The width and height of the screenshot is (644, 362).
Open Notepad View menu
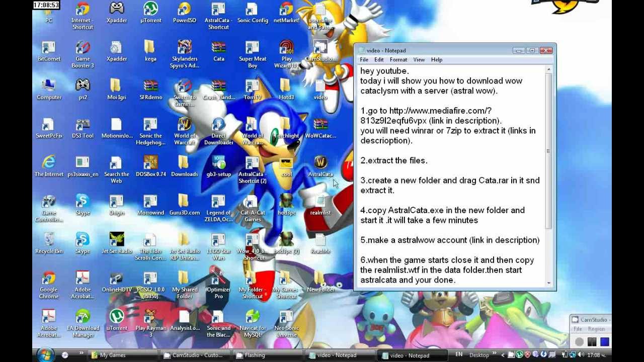pos(419,60)
